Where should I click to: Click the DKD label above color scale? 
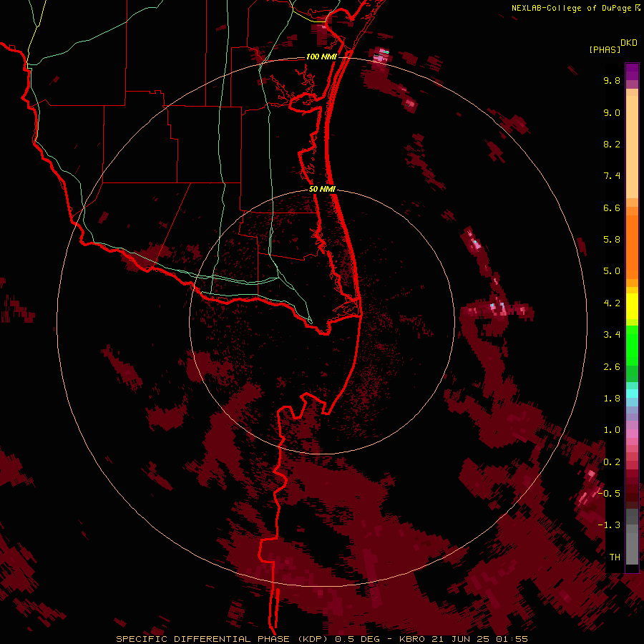point(629,43)
